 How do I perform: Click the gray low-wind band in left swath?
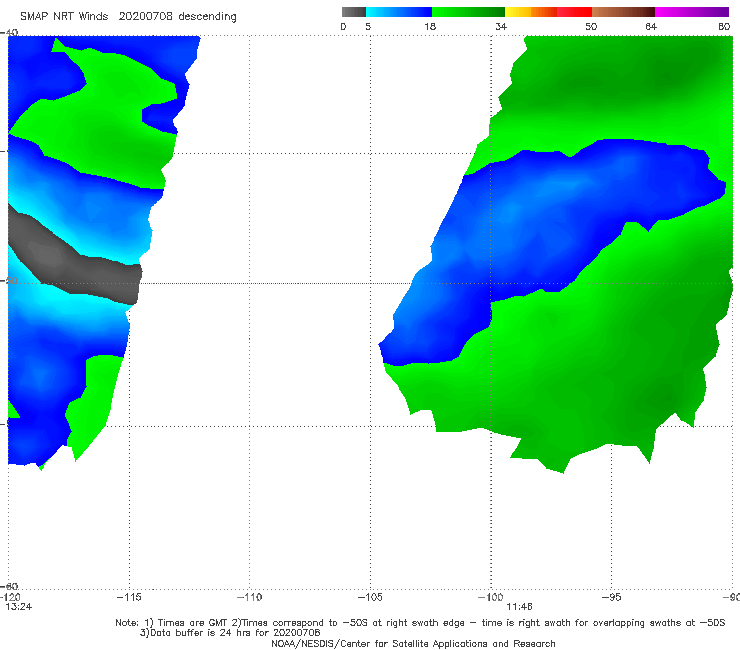pyautogui.click(x=73, y=260)
